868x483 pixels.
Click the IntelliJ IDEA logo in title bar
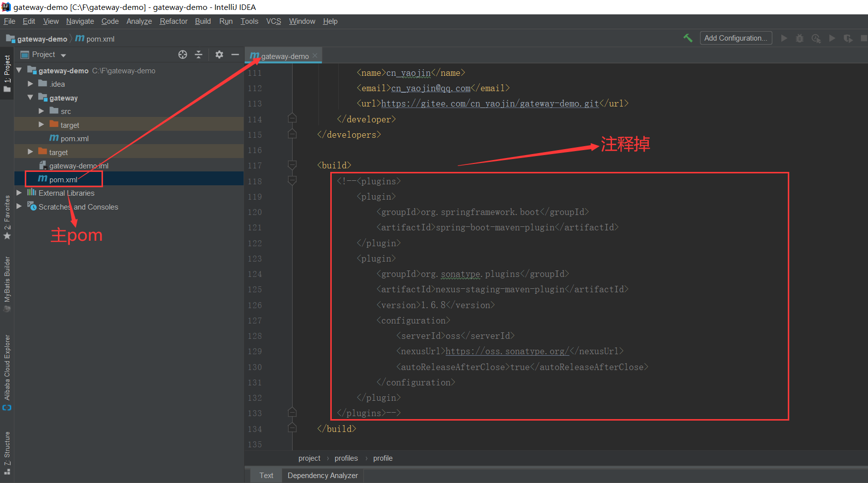click(6, 7)
